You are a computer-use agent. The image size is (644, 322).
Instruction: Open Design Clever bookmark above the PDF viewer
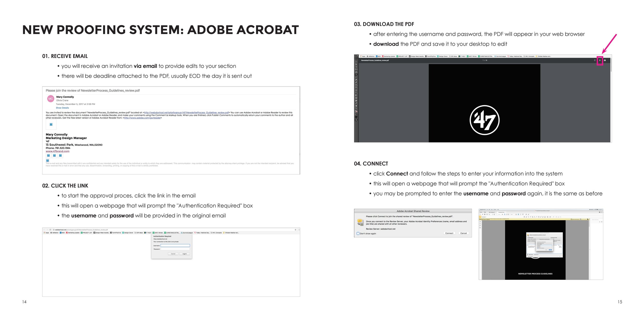[x=442, y=56]
